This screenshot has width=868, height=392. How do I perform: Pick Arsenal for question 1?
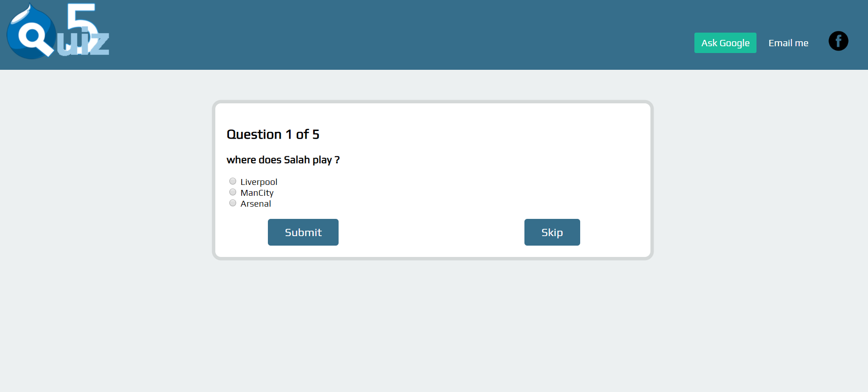[233, 203]
